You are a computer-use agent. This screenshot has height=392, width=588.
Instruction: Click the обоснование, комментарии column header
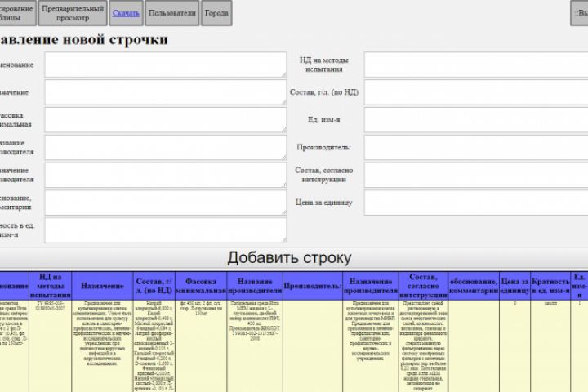(474, 286)
